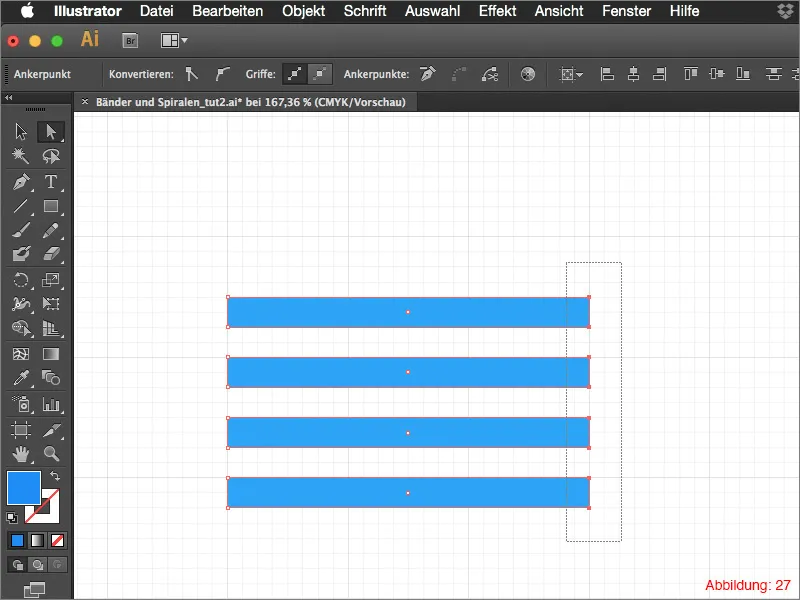Open the Isolate/Recolor round icon
The width and height of the screenshot is (800, 600).
(x=528, y=74)
